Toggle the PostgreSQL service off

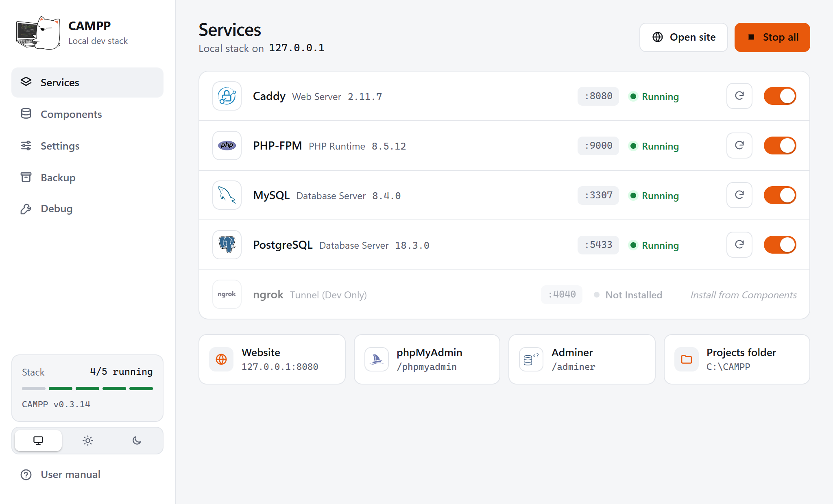(780, 245)
